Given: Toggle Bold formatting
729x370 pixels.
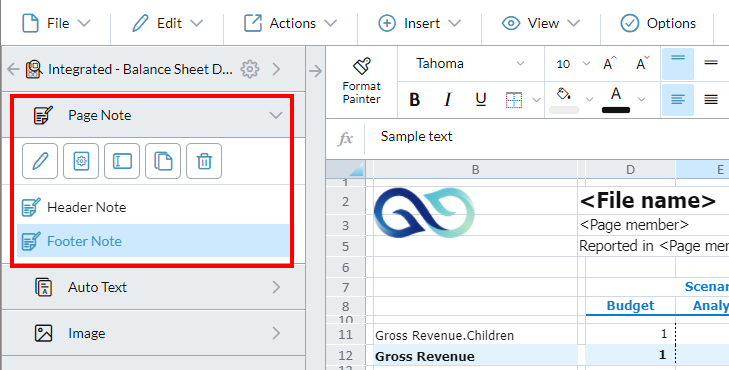Looking at the screenshot, I should point(415,99).
